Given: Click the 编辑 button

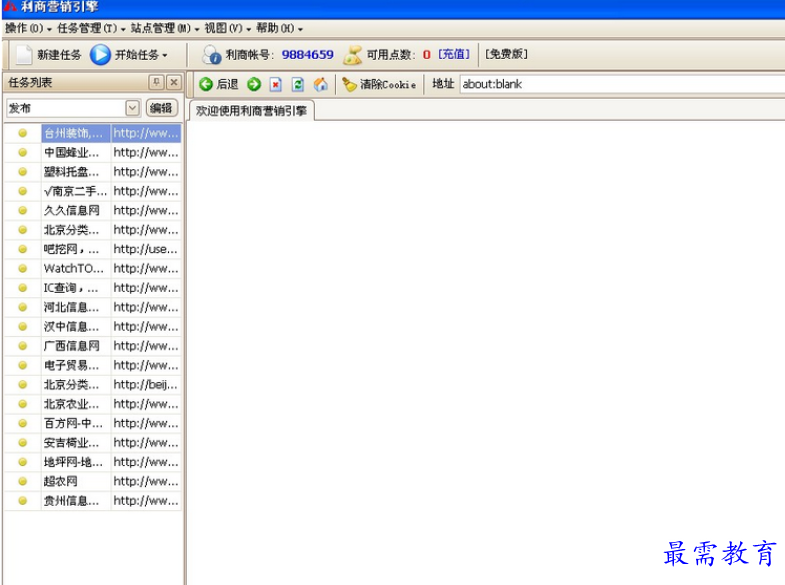Looking at the screenshot, I should 161,108.
